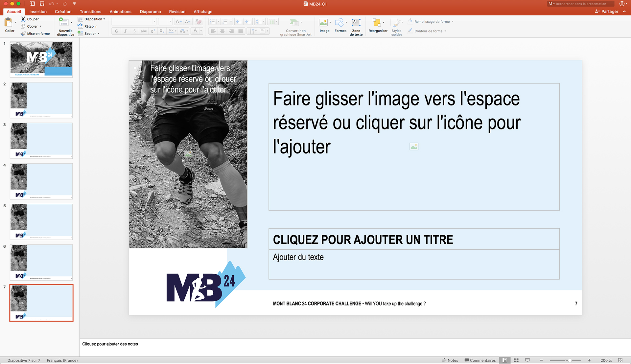Open the Animations tab

120,11
